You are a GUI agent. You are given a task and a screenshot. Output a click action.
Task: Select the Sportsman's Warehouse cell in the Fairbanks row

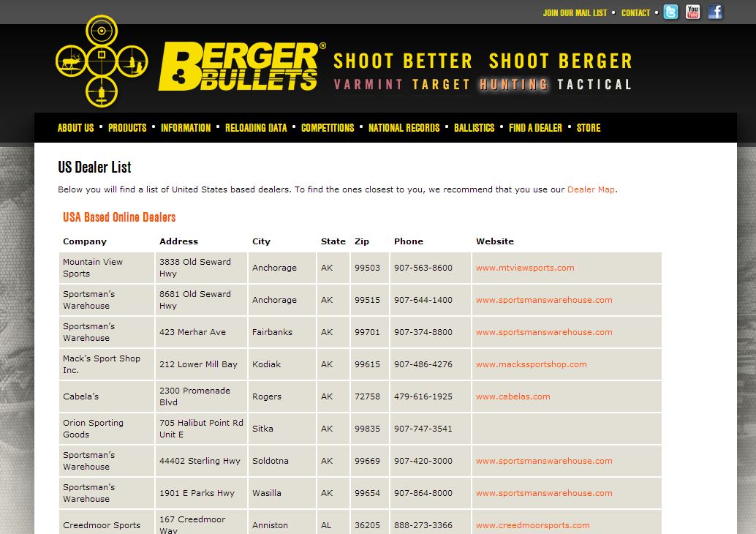pyautogui.click(x=107, y=332)
